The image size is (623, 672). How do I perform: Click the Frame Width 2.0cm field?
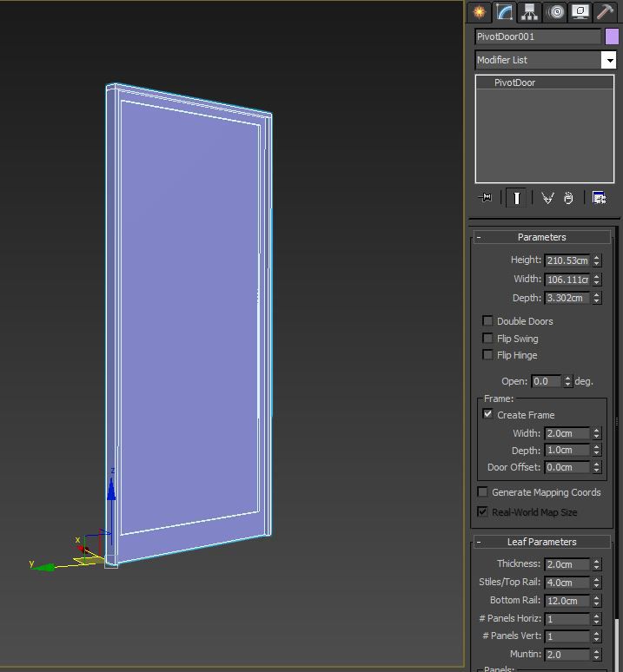[x=567, y=433]
